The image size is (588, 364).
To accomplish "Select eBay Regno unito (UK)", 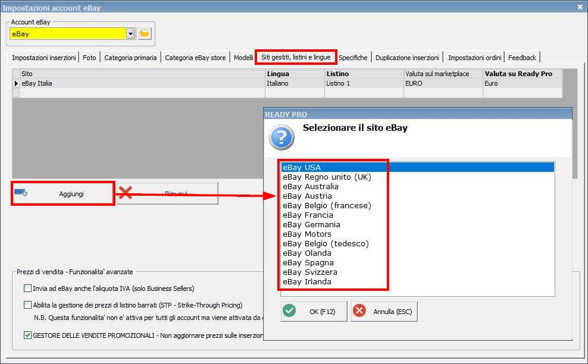I will pyautogui.click(x=418, y=177).
